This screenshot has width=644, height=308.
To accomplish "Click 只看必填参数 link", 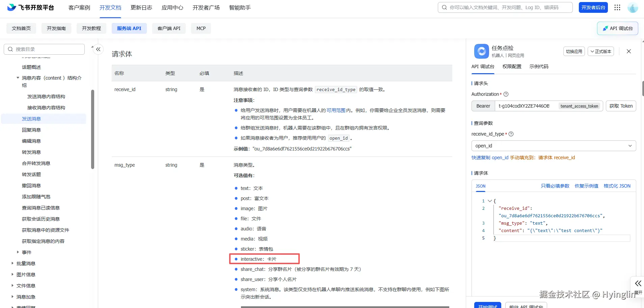I will pyautogui.click(x=555, y=186).
